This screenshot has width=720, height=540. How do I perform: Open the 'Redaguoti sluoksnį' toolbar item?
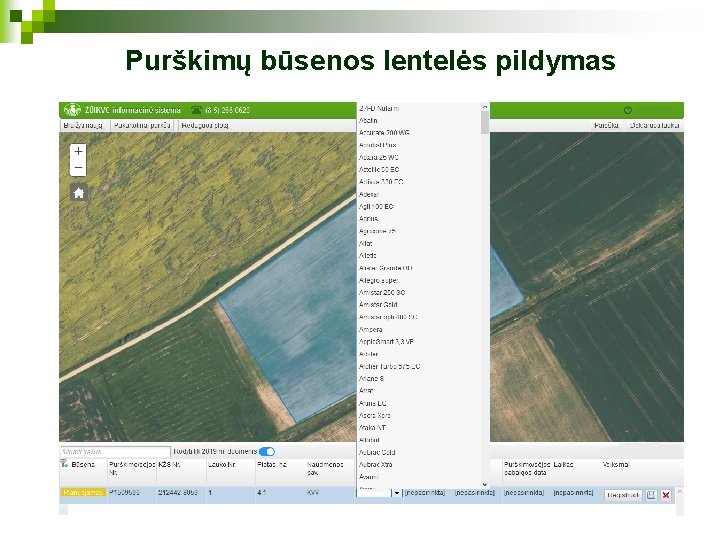tap(205, 125)
